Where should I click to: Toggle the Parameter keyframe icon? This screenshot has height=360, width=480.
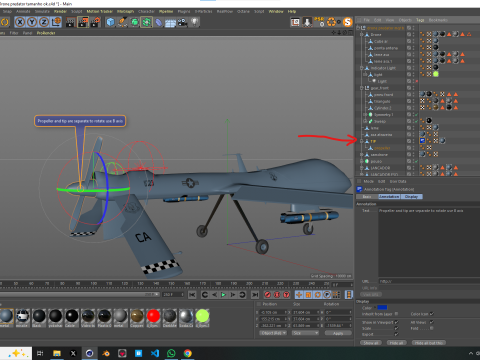click(327, 295)
